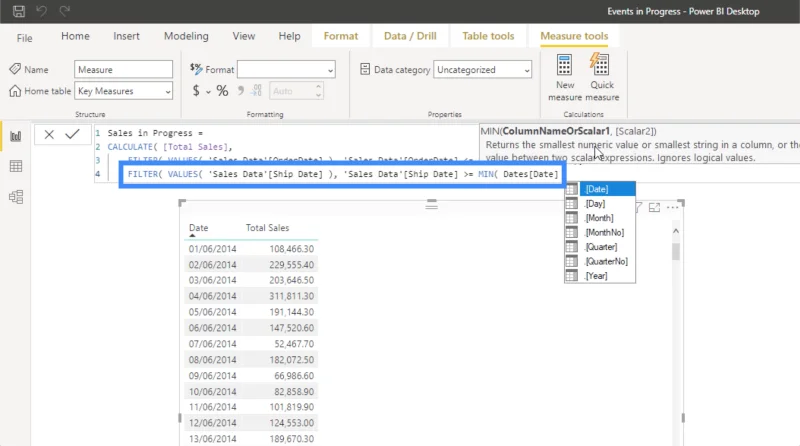Switch to the Data / Drill tab
800x446 pixels.
pyautogui.click(x=410, y=36)
